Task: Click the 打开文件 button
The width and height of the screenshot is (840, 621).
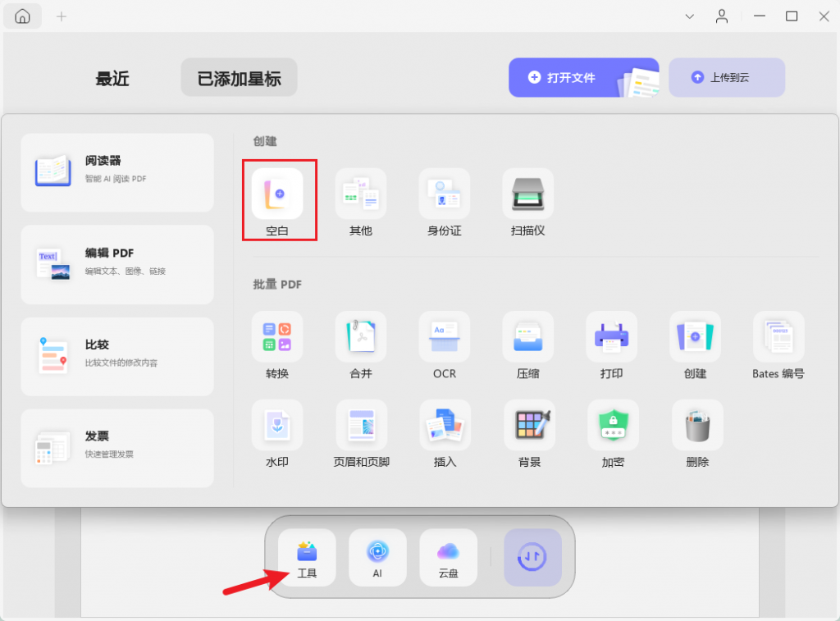Action: tap(584, 78)
